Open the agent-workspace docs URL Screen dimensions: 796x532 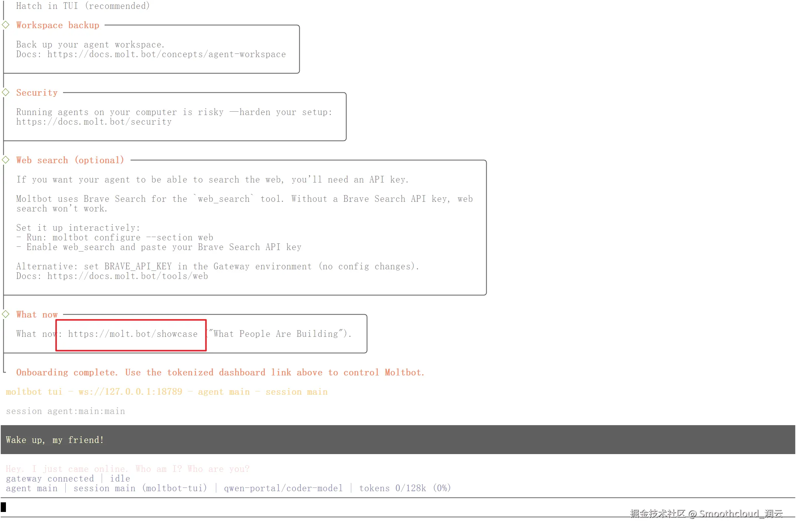[167, 55]
